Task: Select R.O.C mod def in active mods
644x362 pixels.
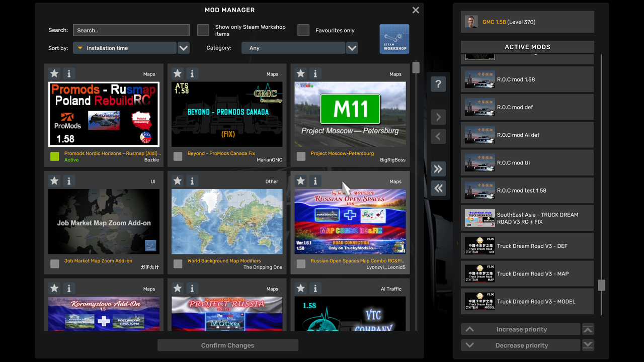Action: pos(527,107)
